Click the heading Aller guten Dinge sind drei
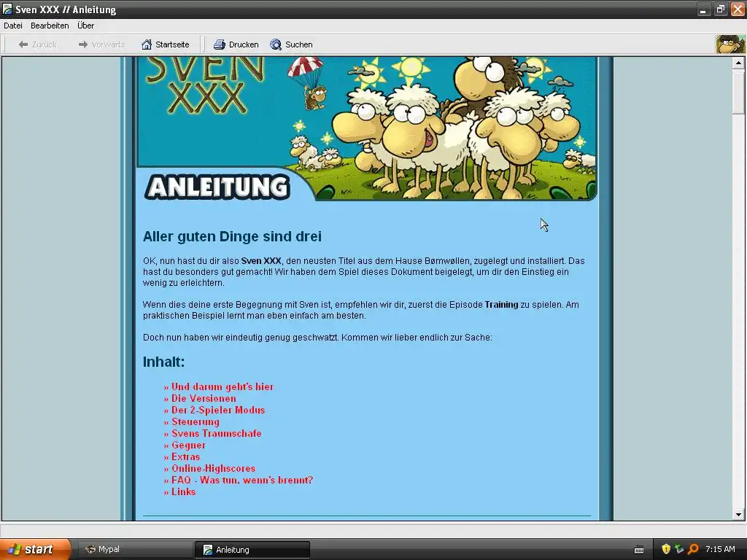The image size is (747, 560). click(x=232, y=237)
